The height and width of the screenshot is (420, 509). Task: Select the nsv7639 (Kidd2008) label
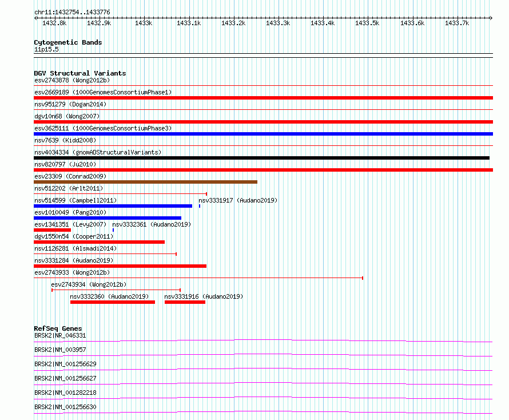[65, 140]
